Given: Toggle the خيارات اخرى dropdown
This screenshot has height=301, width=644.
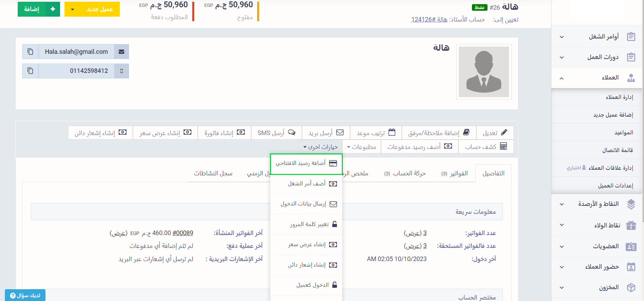Looking at the screenshot, I should click(320, 147).
